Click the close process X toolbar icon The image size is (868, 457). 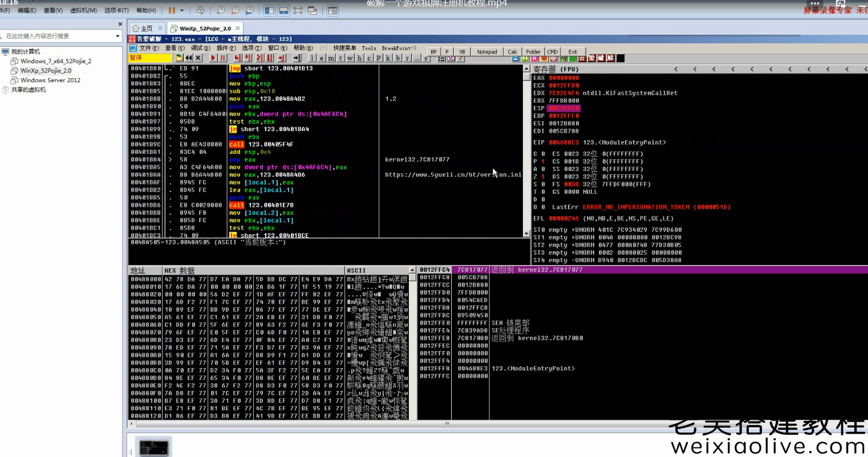pos(198,58)
